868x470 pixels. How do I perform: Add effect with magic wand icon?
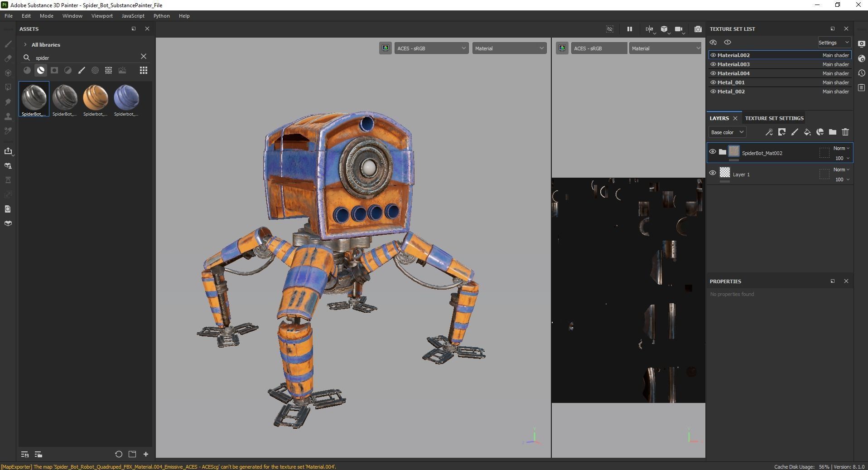[x=769, y=132]
